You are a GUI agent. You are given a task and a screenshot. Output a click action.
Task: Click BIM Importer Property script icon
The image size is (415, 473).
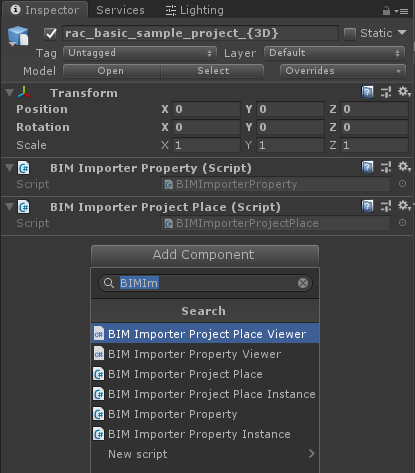24,168
